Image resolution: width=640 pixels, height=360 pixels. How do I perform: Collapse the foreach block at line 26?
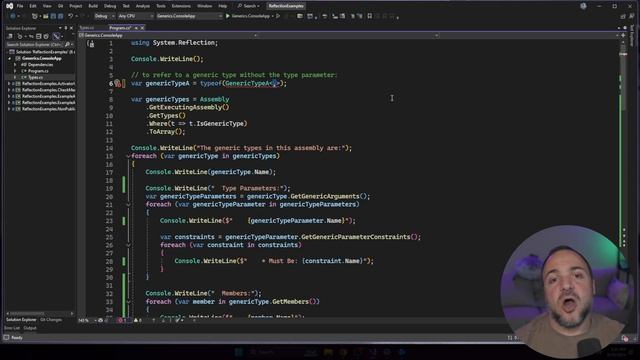pyautogui.click(x=128, y=245)
